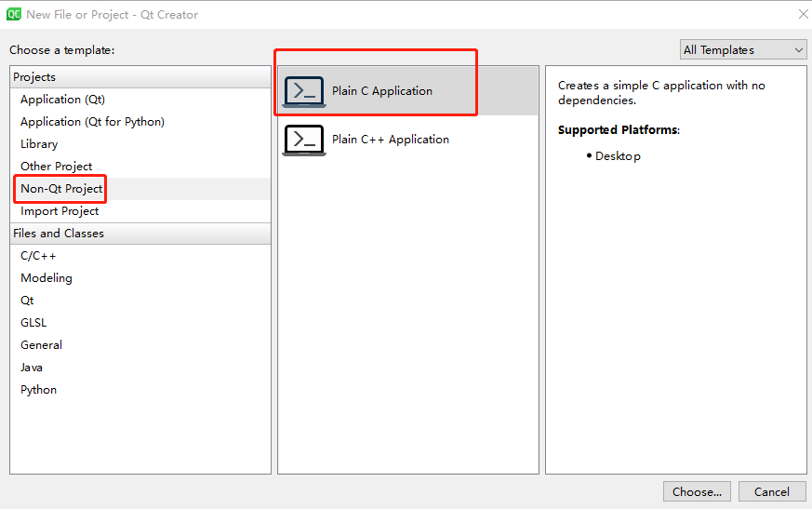Open the All Templates dropdown
This screenshot has width=812, height=509.
click(742, 50)
